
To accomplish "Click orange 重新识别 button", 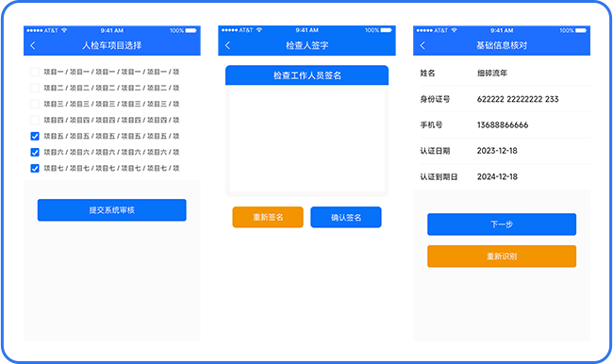I will point(502,256).
